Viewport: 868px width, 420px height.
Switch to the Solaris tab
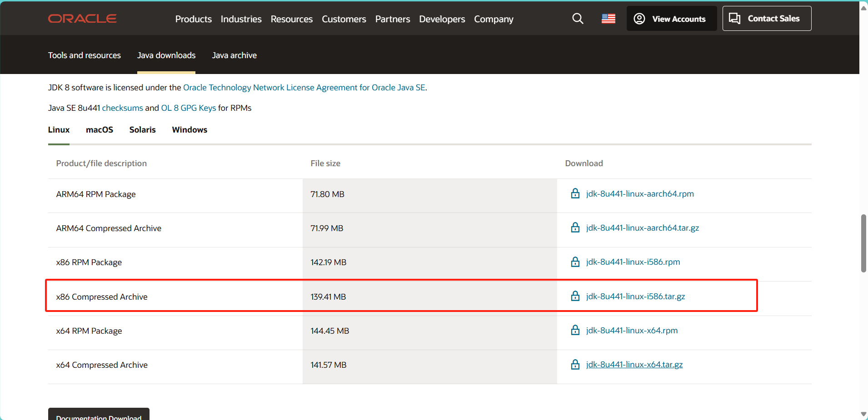pyautogui.click(x=143, y=130)
